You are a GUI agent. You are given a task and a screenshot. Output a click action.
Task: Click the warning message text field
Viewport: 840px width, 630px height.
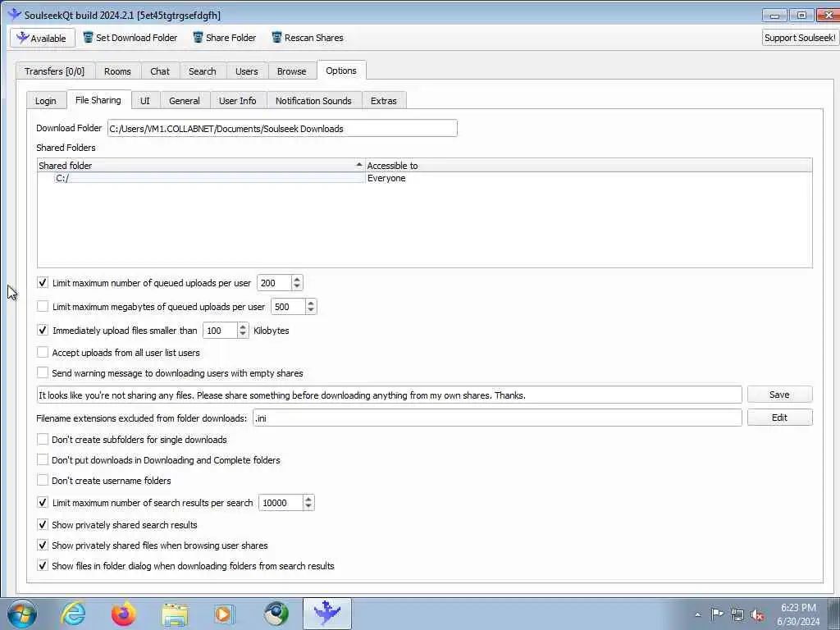[390, 395]
